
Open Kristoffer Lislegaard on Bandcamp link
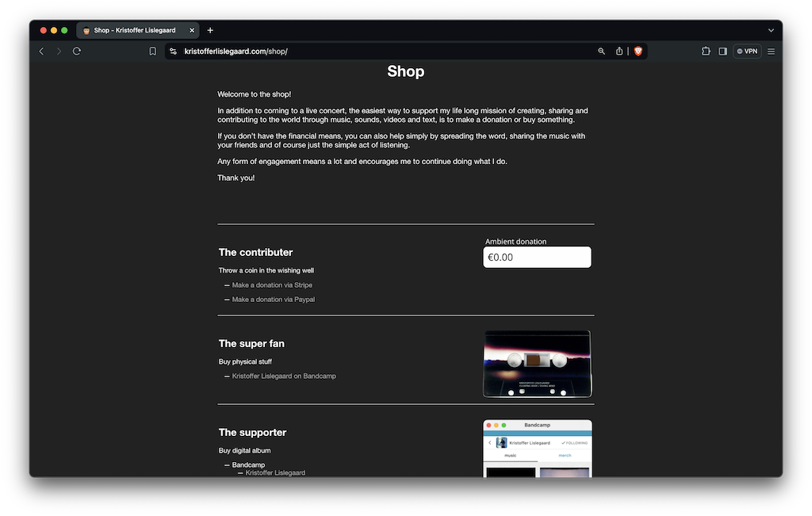pos(284,376)
